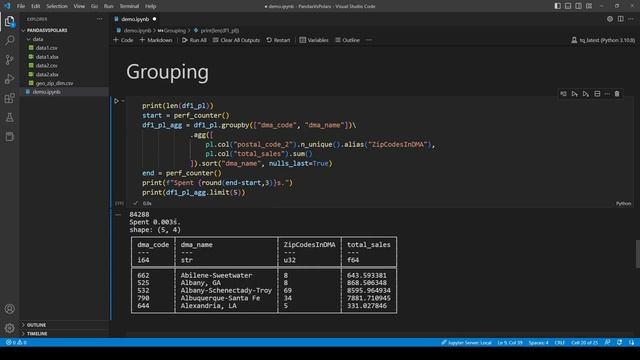Open editor title more actions menu

pos(631,19)
